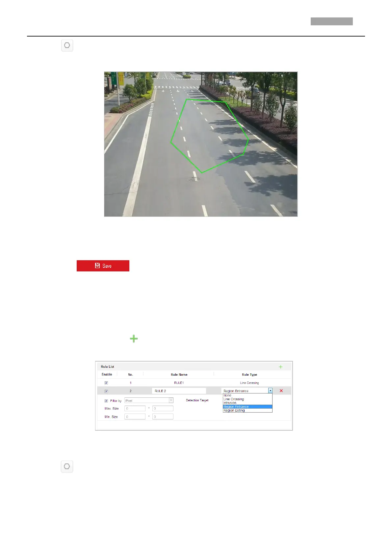Click the second Max. Size input field
This screenshot has width=392, height=554.
pyautogui.click(x=163, y=408)
